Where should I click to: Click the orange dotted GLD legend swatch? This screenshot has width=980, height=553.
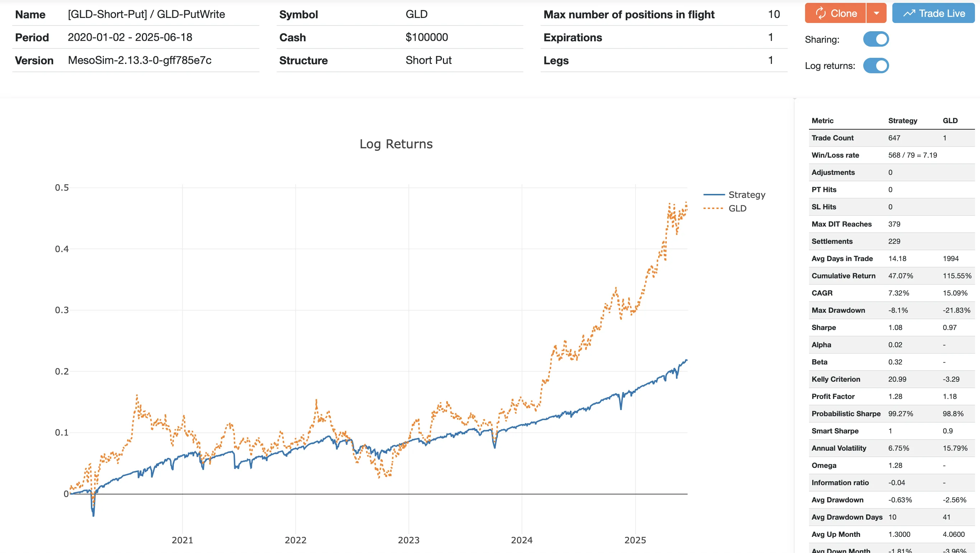click(x=713, y=208)
